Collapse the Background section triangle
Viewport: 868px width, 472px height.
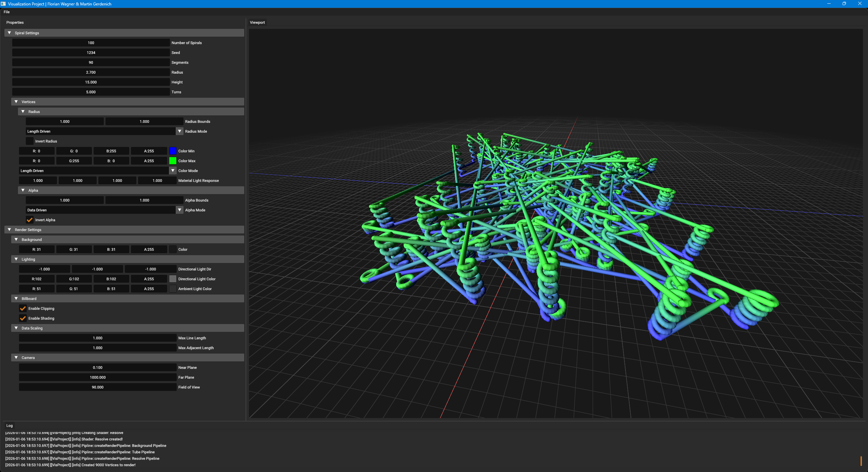(x=16, y=240)
